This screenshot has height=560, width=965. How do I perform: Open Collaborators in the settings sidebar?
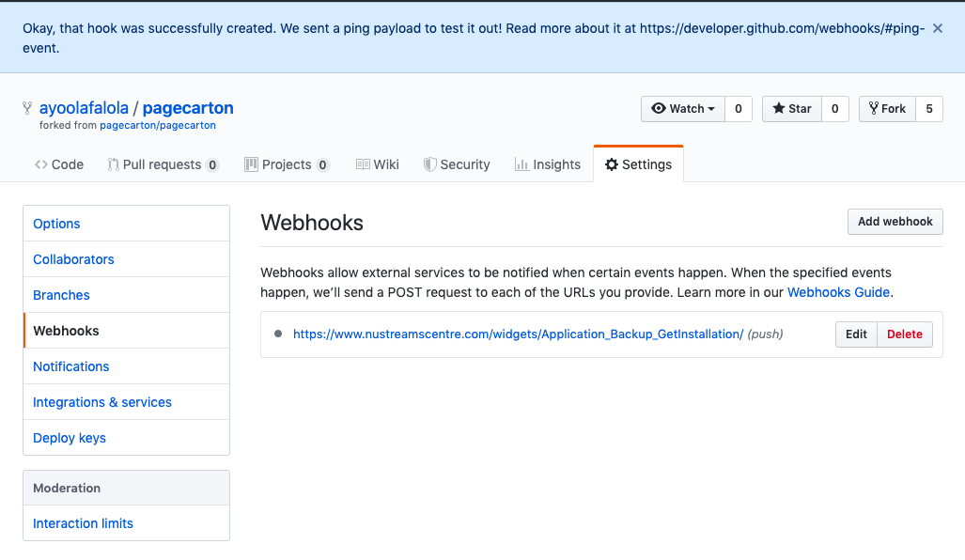126,259
